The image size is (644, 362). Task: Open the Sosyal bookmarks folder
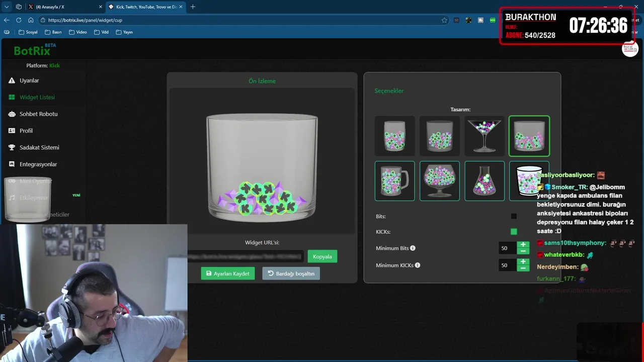28,32
